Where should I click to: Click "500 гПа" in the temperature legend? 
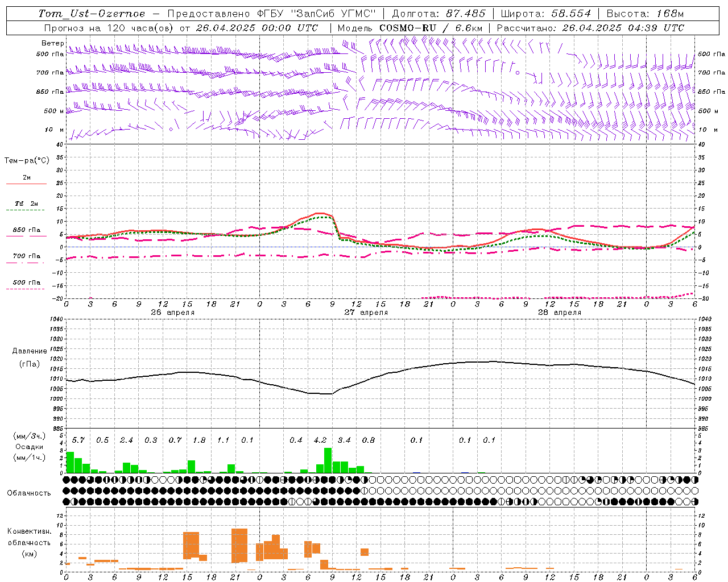(26, 282)
